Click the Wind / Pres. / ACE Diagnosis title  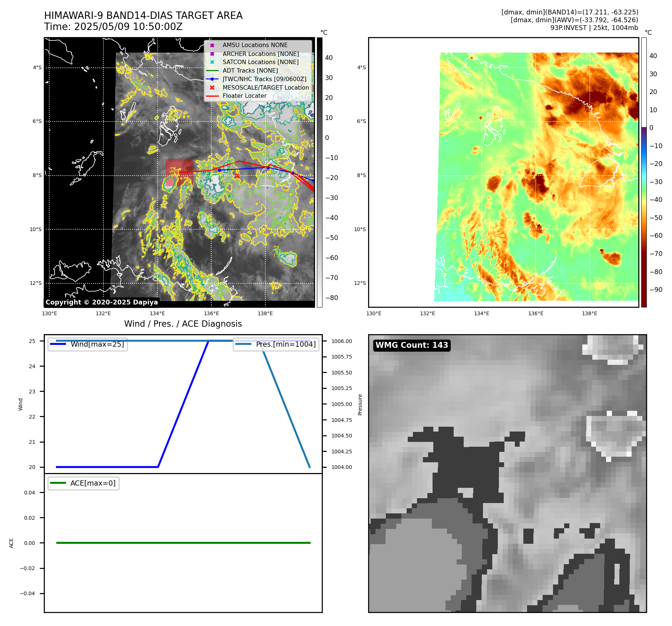click(183, 324)
